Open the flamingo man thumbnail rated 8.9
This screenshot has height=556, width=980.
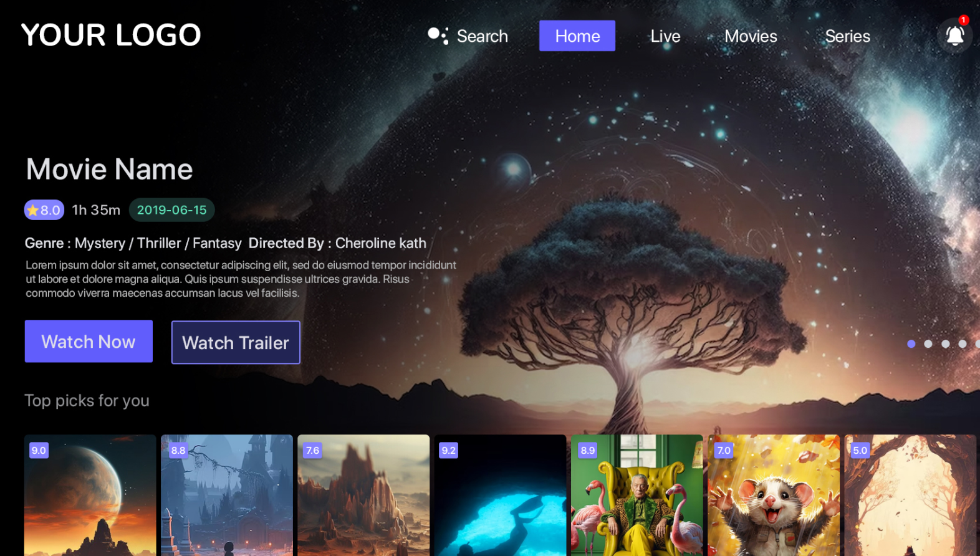pyautogui.click(x=637, y=495)
